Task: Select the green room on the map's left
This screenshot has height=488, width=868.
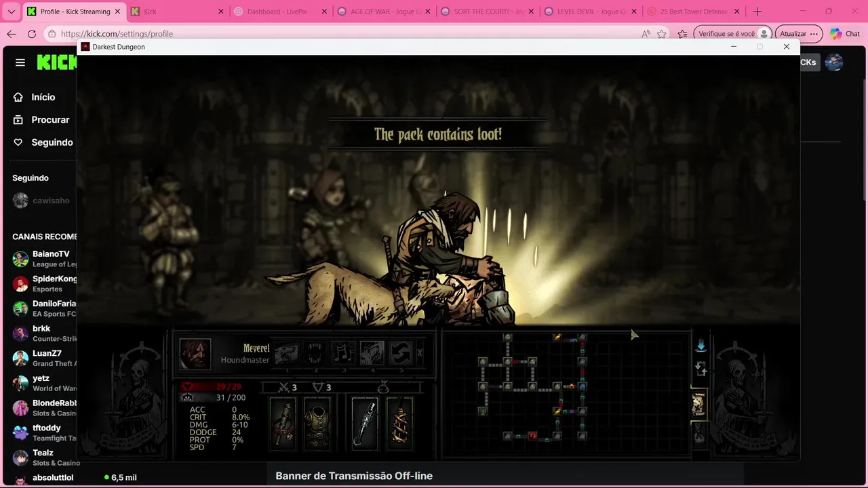Action: (482, 411)
